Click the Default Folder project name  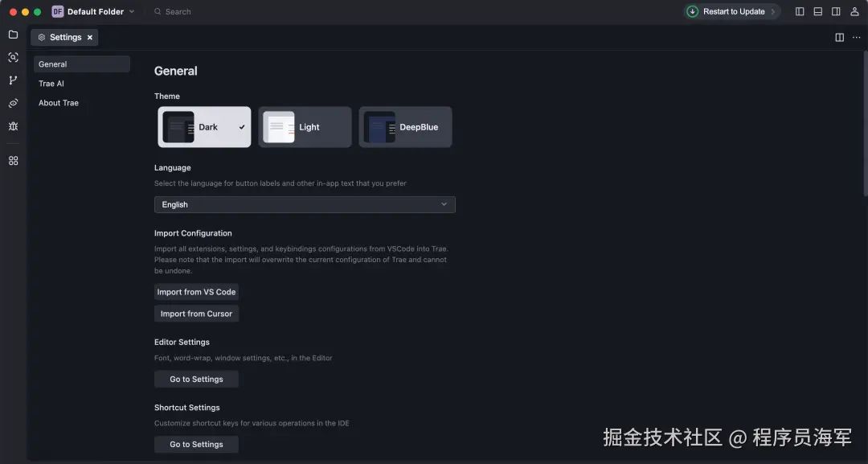click(96, 11)
